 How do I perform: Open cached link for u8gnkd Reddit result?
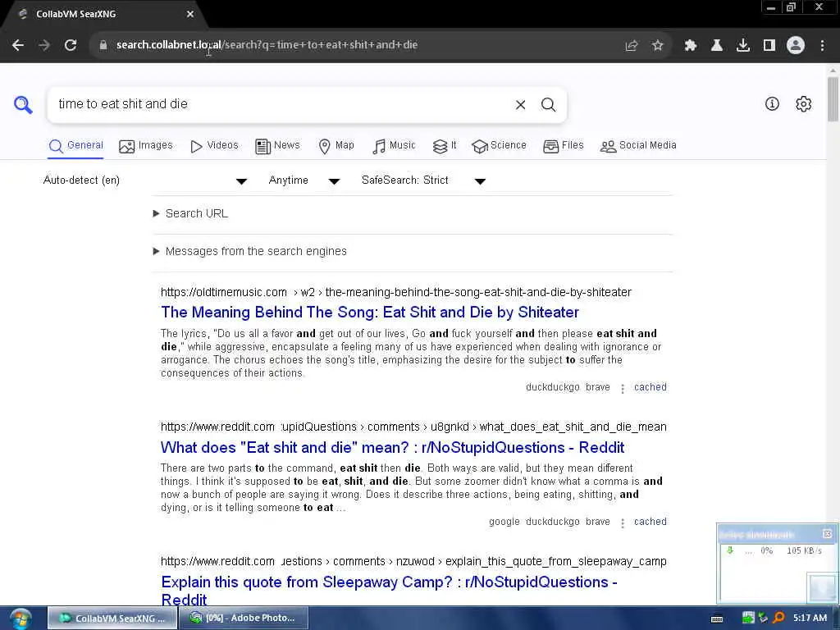[x=651, y=522]
